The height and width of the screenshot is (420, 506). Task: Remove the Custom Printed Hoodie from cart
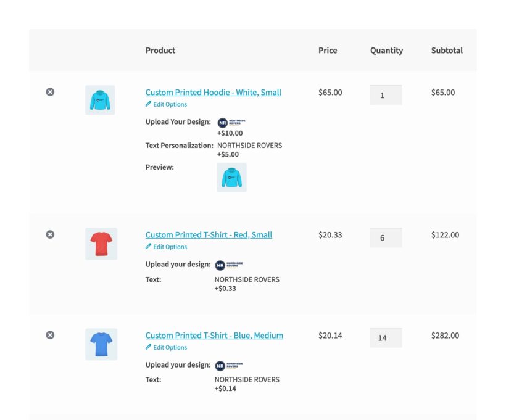(x=50, y=92)
